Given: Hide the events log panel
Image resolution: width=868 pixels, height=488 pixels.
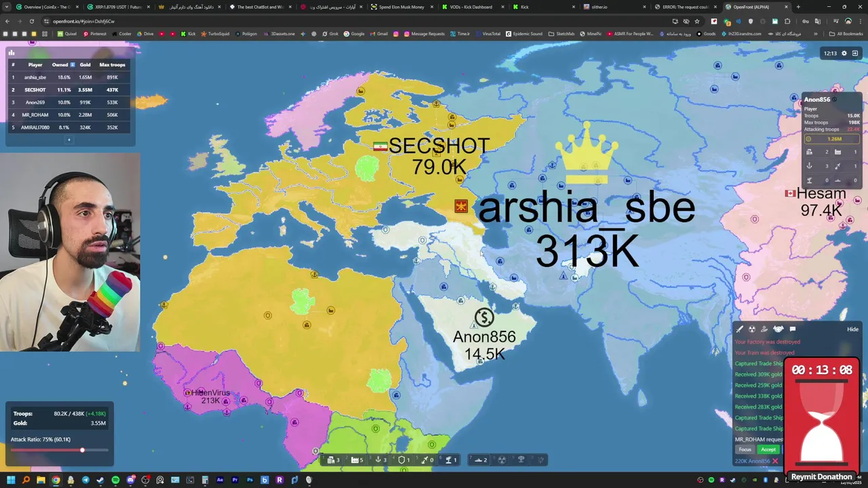Looking at the screenshot, I should pos(852,329).
